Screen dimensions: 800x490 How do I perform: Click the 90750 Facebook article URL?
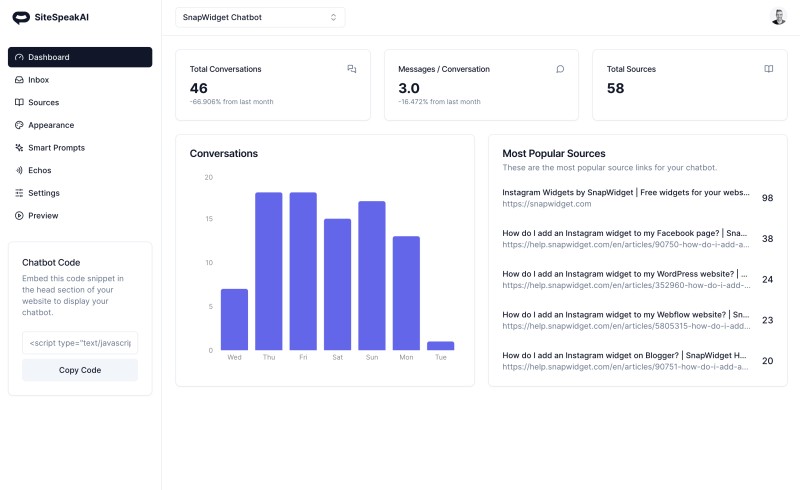pyautogui.click(x=626, y=244)
